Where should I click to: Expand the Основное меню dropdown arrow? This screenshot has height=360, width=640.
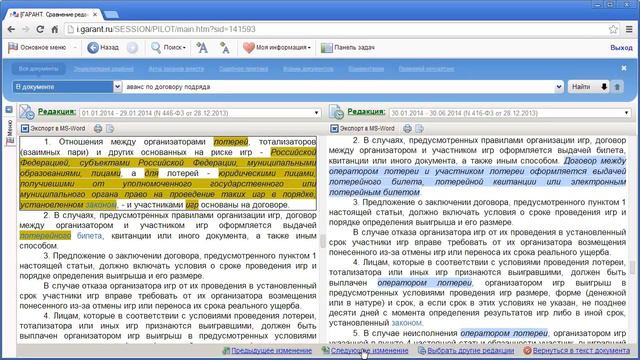75,48
